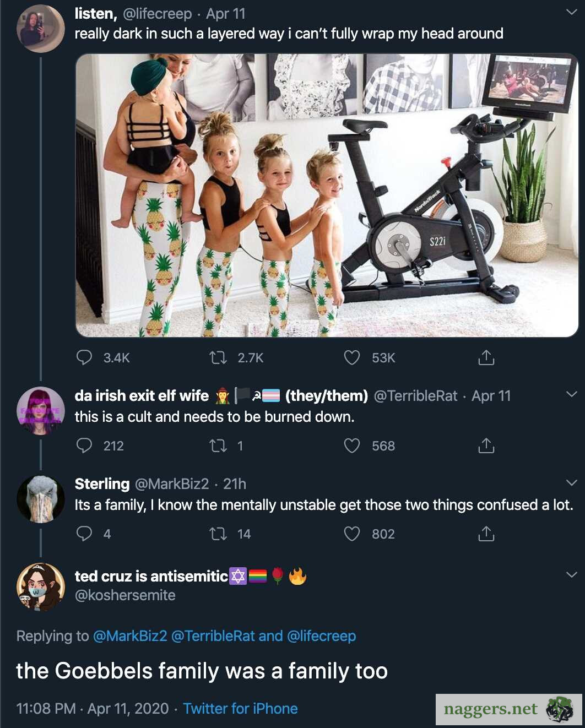Expand options chevron on TerribleRat's tweet
This screenshot has width=585, height=728.
pyautogui.click(x=572, y=394)
